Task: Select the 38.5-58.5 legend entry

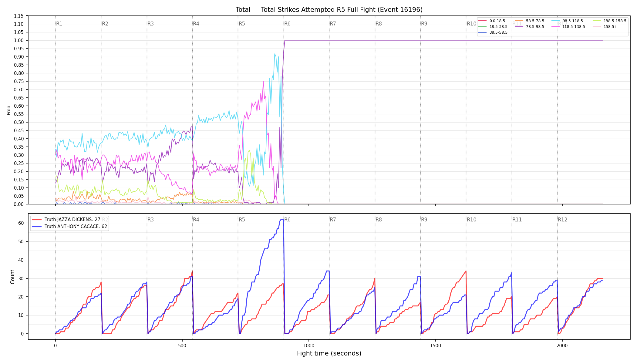Action: pyautogui.click(x=493, y=32)
